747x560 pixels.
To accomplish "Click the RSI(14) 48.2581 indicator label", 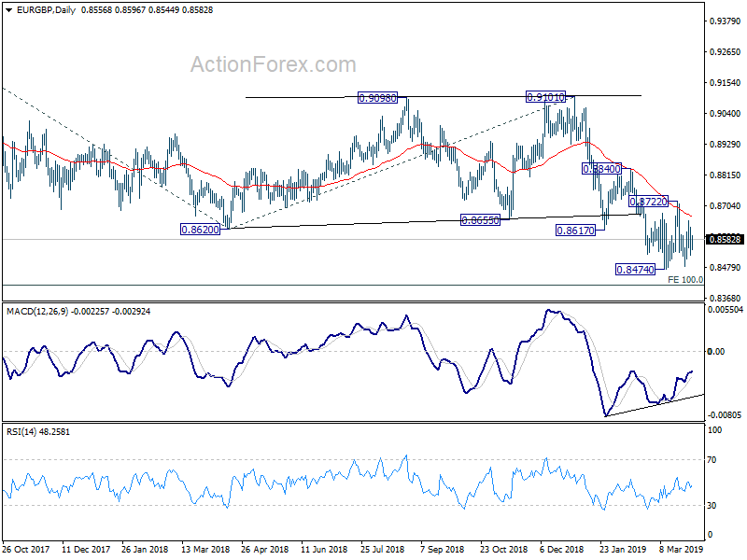I will tap(37, 432).
